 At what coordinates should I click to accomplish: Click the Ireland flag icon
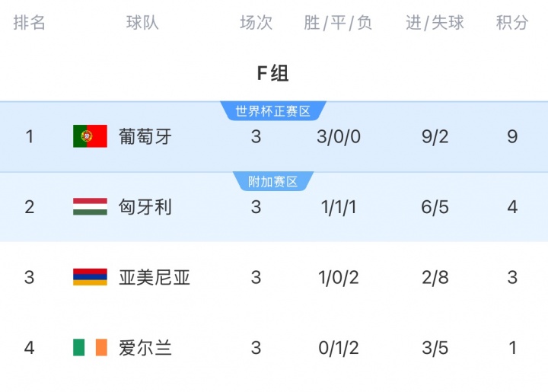90,347
